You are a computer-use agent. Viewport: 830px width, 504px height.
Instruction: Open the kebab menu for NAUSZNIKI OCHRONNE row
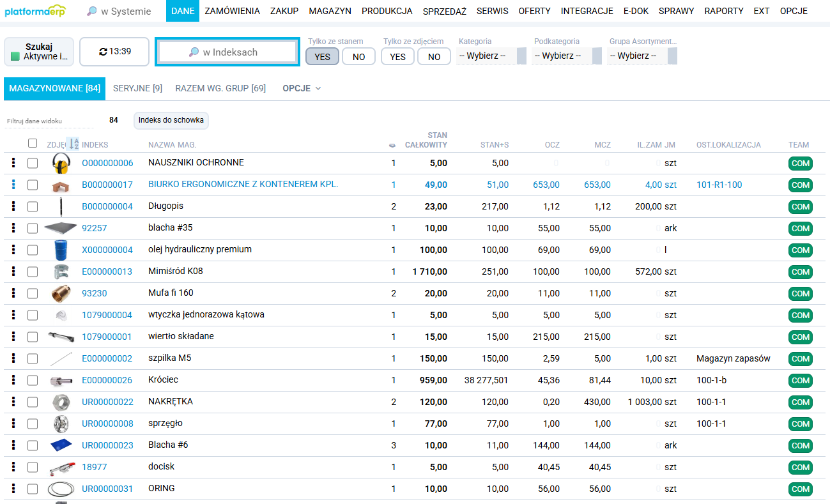pyautogui.click(x=13, y=163)
